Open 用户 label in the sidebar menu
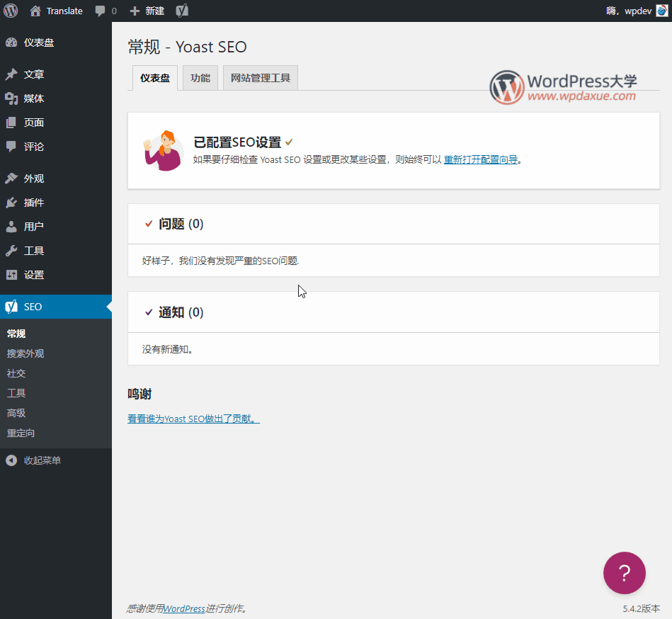 (x=34, y=227)
